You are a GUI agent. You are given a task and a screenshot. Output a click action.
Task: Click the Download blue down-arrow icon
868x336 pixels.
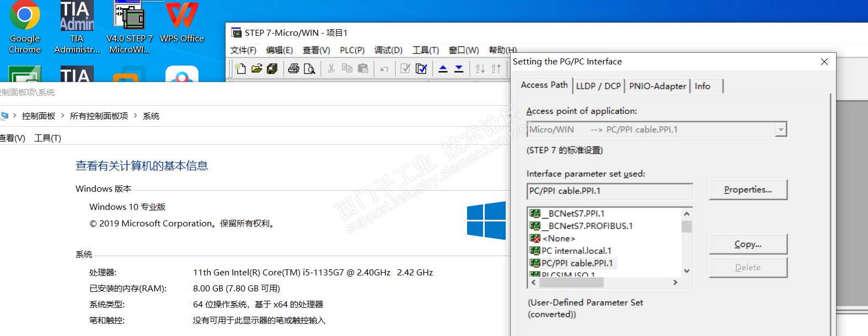459,68
